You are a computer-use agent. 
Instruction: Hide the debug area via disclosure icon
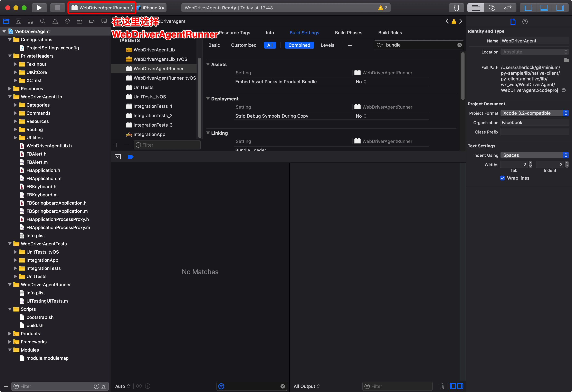point(118,157)
